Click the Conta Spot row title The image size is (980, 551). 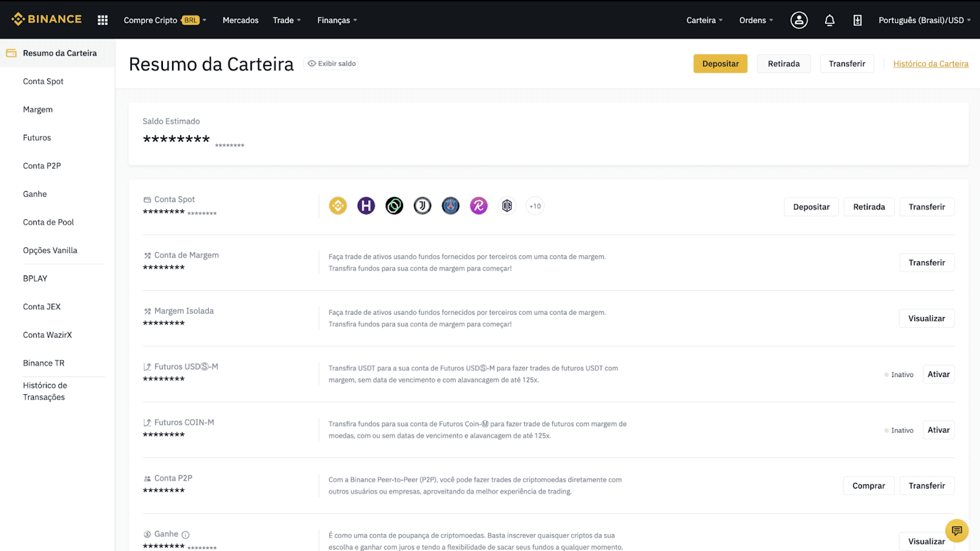(175, 200)
